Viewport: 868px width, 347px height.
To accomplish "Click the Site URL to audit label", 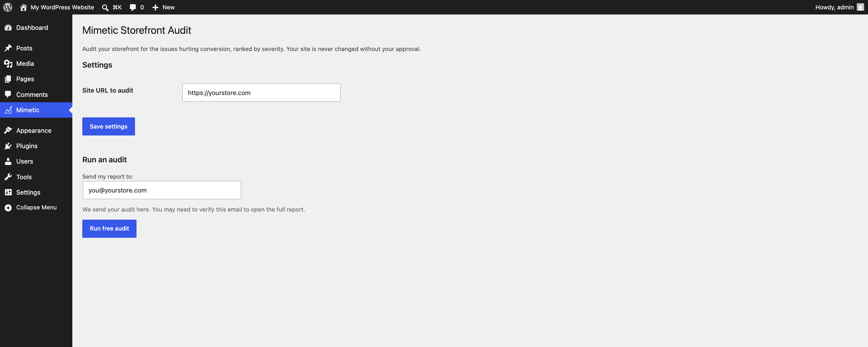I will 108,91.
